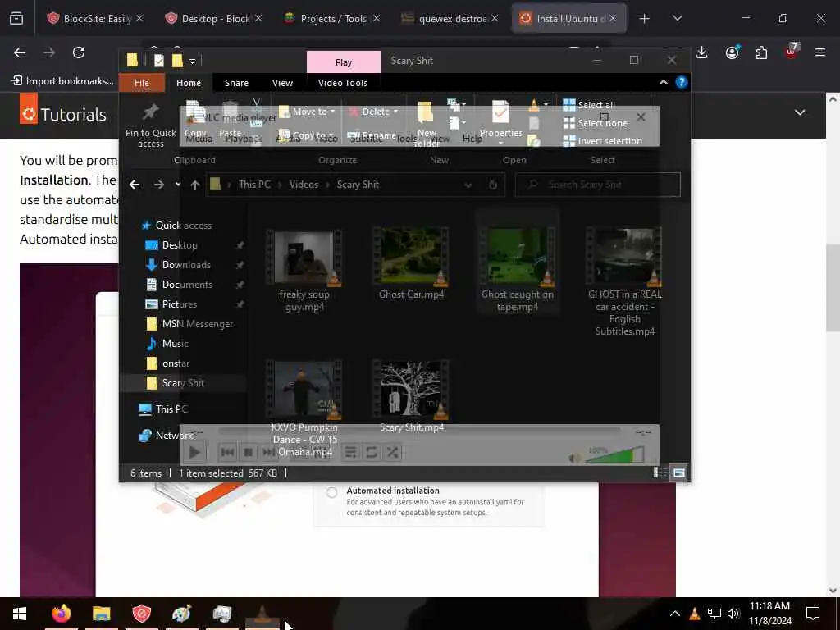Screen dimensions: 840x630
Task: Open VLC Playback menu
Action: click(x=244, y=138)
